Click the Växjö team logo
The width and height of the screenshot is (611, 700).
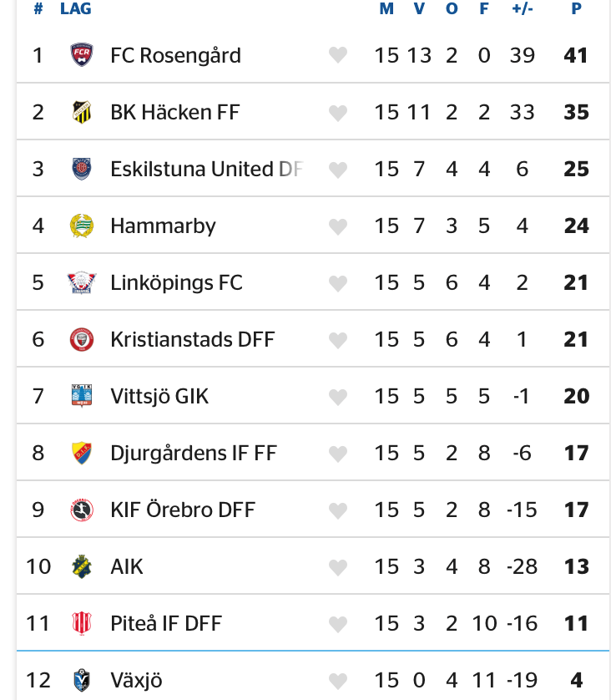click(81, 681)
